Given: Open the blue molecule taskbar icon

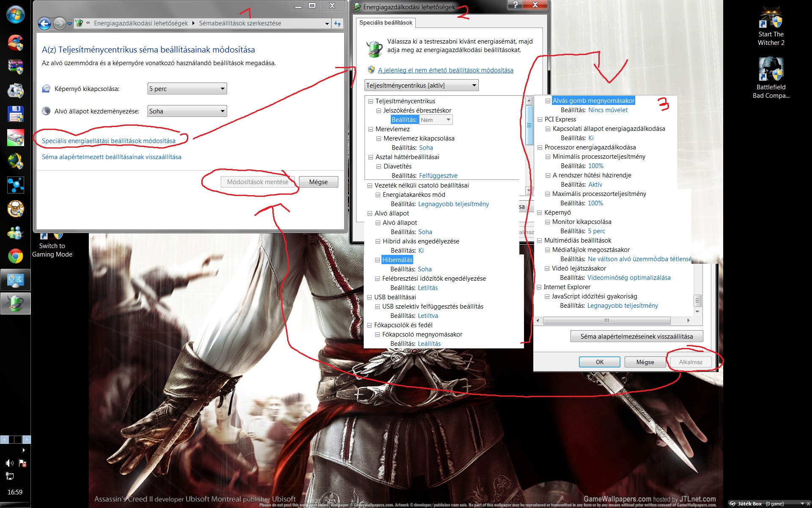Looking at the screenshot, I should 16,185.
